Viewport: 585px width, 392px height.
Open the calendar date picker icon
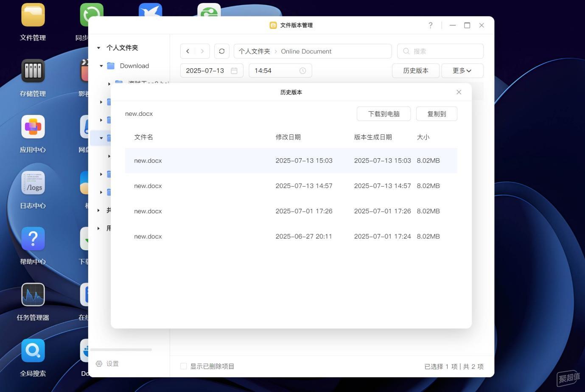(234, 71)
